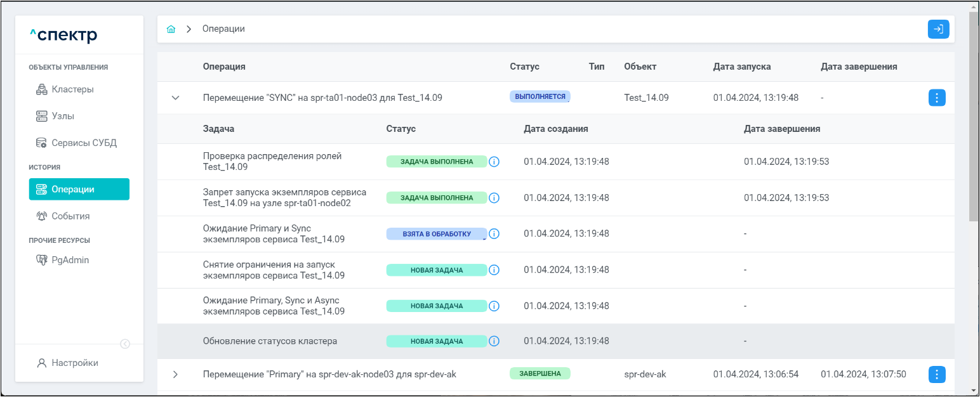Show info for Снятие ограничения task
The width and height of the screenshot is (980, 397).
pyautogui.click(x=494, y=270)
